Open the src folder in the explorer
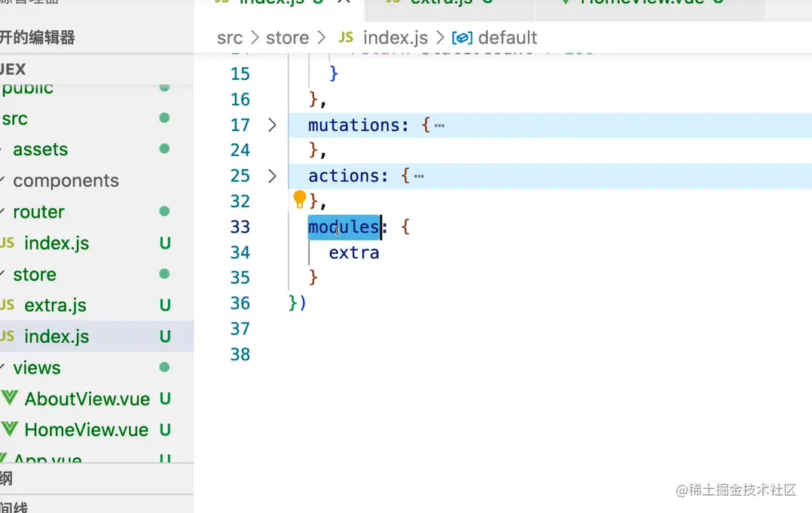This screenshot has height=513, width=812. pos(14,118)
